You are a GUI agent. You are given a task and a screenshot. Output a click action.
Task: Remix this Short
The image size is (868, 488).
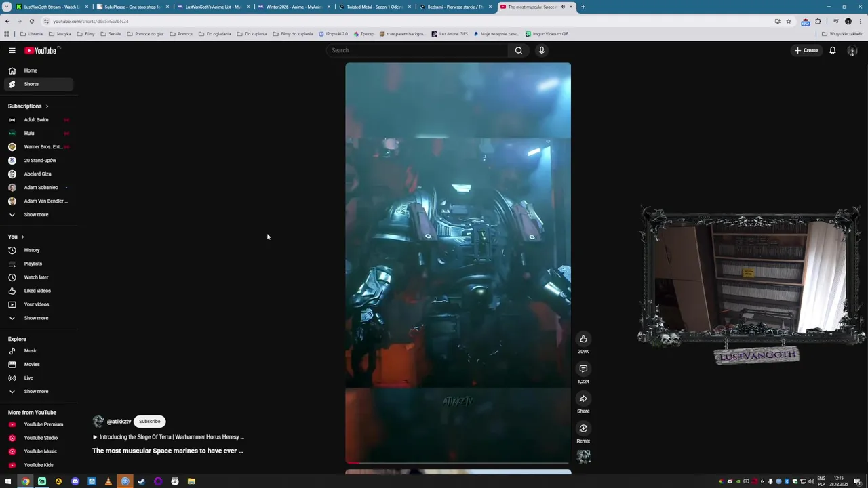click(583, 428)
